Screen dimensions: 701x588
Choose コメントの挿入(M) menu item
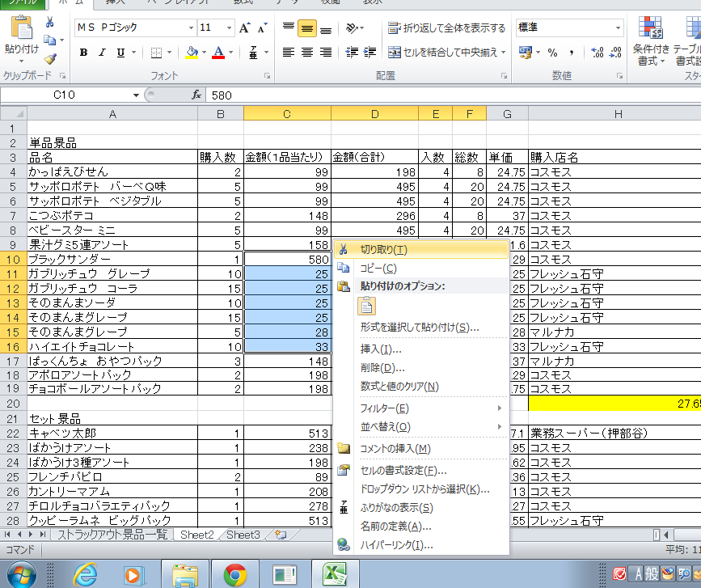point(420,449)
